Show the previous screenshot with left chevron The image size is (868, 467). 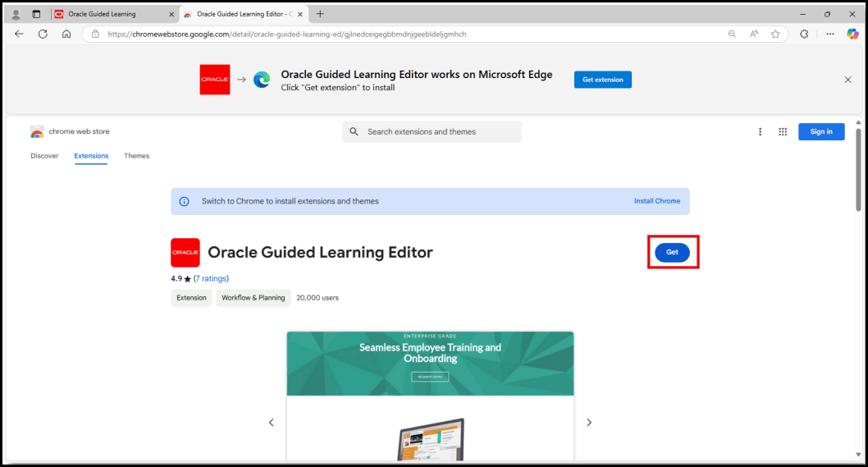[272, 423]
